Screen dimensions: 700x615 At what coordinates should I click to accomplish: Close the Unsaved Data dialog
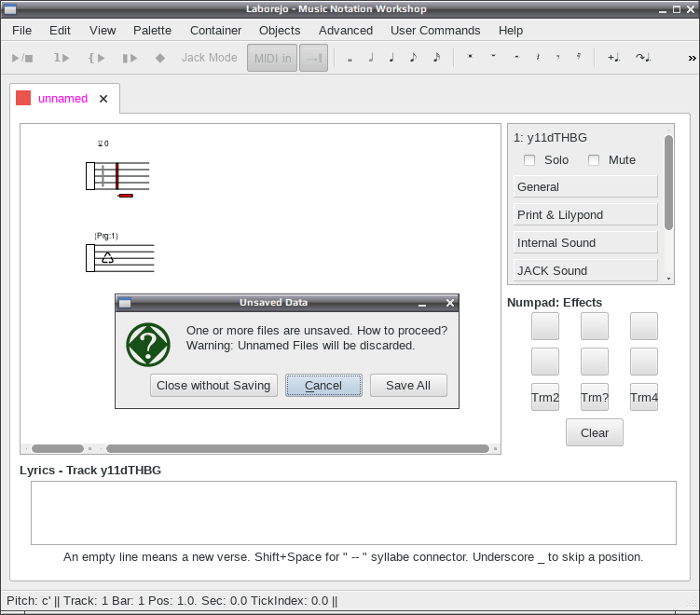point(450,303)
